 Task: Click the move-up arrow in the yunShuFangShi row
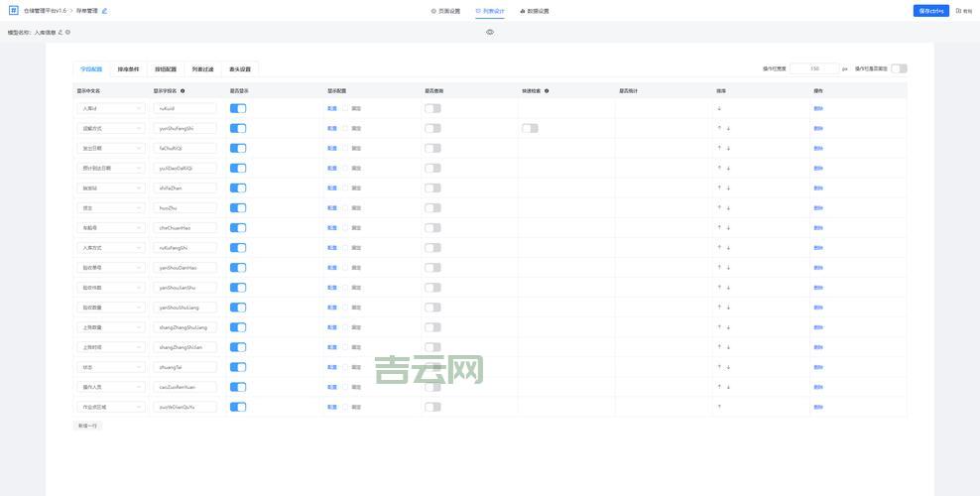point(719,128)
